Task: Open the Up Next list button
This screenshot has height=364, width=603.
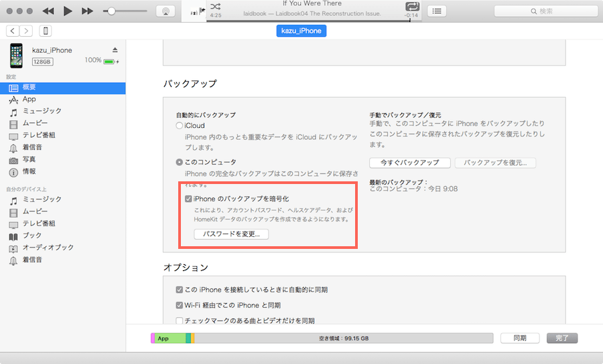Action: (x=437, y=11)
